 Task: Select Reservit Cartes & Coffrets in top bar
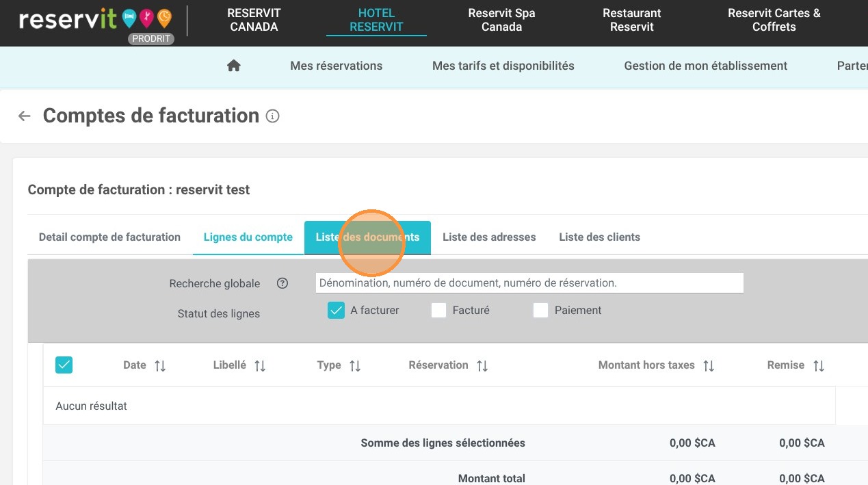coord(774,21)
